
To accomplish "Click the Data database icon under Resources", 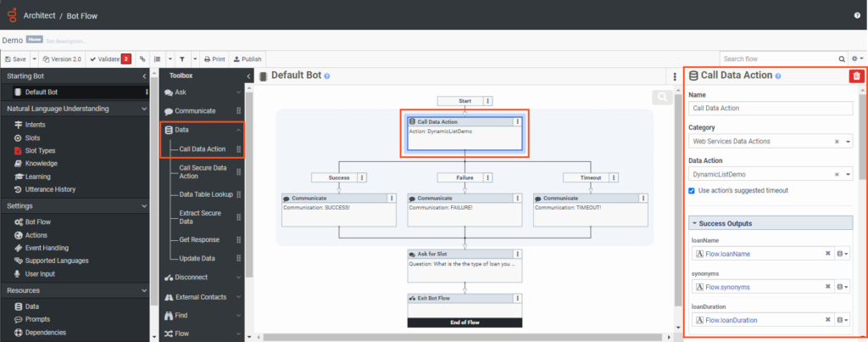I will (x=19, y=306).
